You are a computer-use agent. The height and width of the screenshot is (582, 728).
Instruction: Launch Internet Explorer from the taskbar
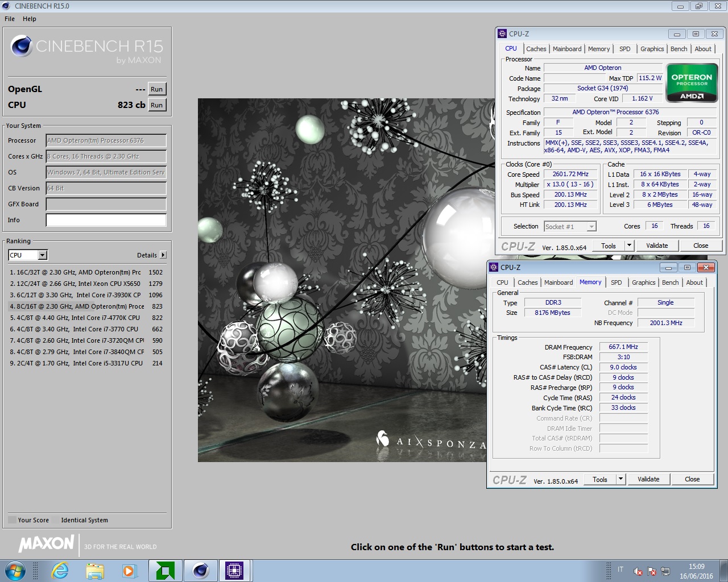[60, 571]
